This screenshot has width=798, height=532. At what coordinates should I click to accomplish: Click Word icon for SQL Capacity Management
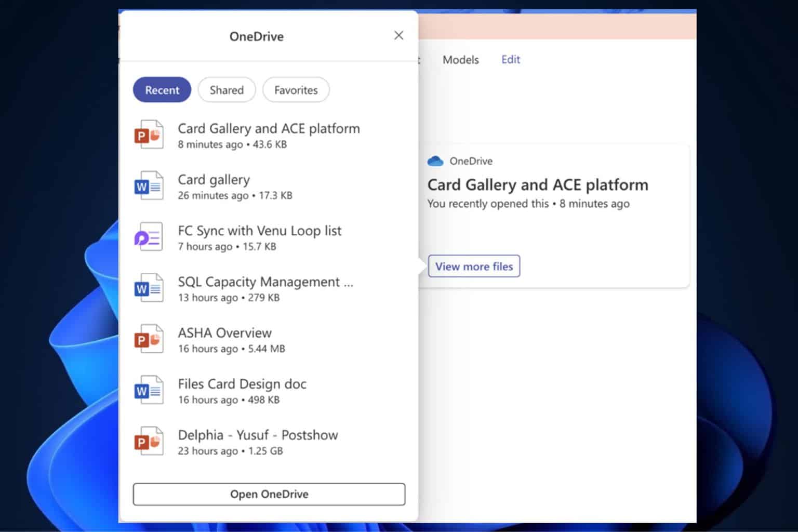(149, 288)
